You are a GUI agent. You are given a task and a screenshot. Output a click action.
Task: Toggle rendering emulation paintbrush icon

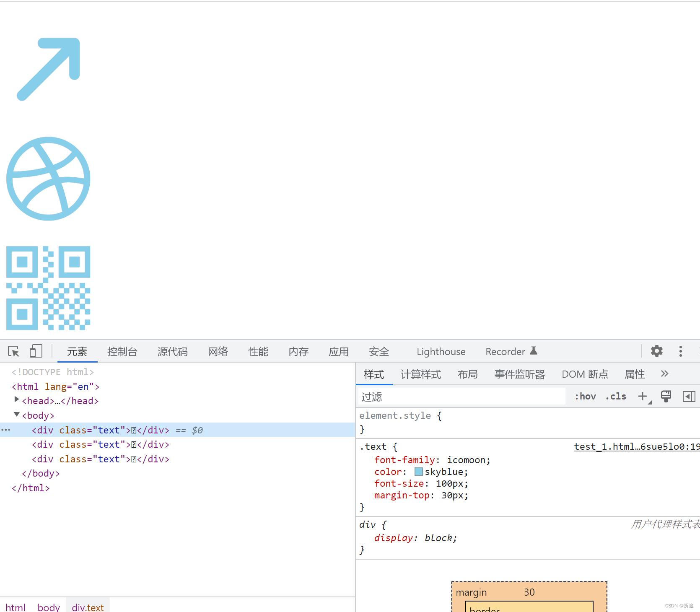(666, 396)
